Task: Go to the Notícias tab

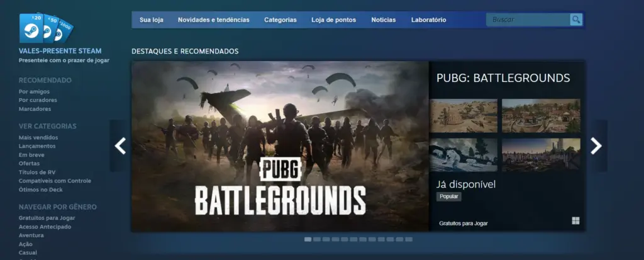Action: 384,20
